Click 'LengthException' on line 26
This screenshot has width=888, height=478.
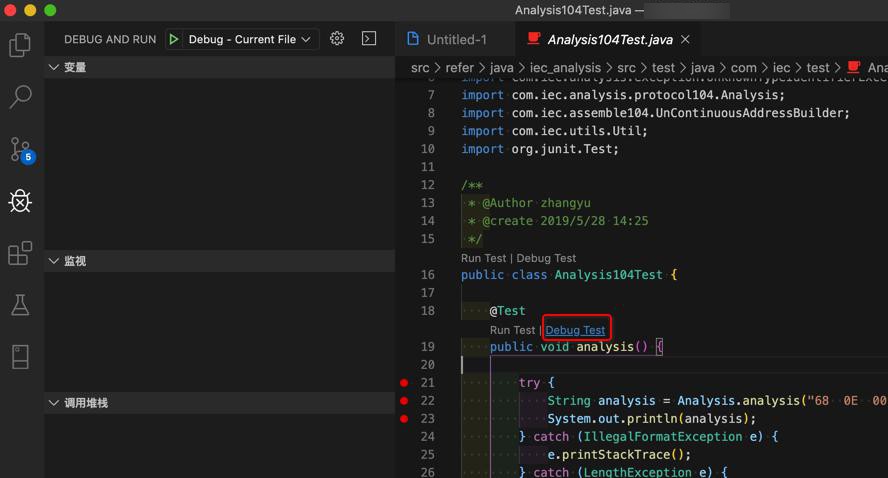point(637,472)
